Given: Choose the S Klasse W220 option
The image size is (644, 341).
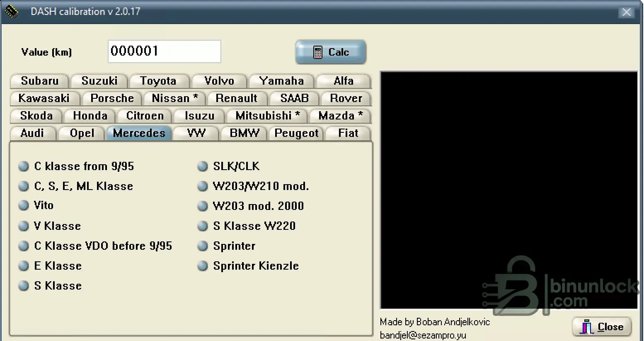Looking at the screenshot, I should [x=203, y=226].
